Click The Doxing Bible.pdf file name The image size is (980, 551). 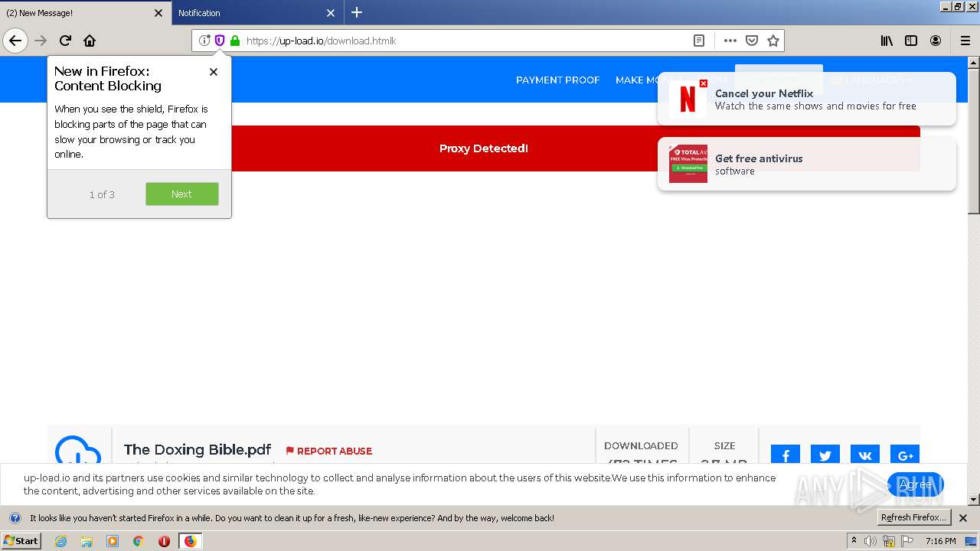tap(198, 450)
